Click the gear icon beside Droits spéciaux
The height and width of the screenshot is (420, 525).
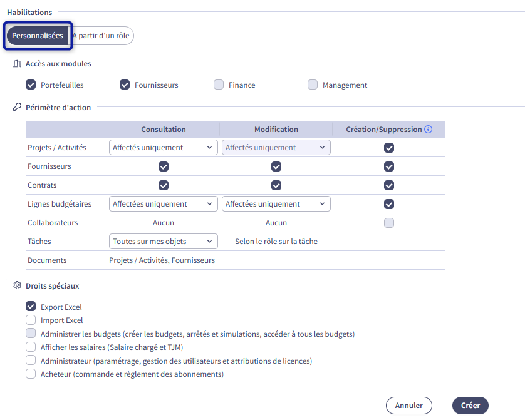point(17,285)
